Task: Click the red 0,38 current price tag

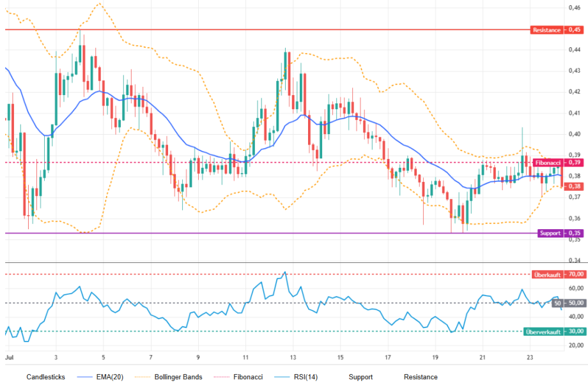Action: (x=574, y=186)
